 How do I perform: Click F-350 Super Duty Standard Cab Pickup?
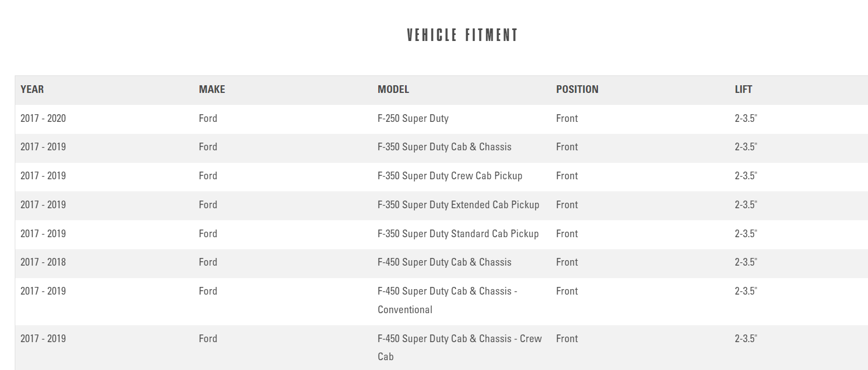458,233
